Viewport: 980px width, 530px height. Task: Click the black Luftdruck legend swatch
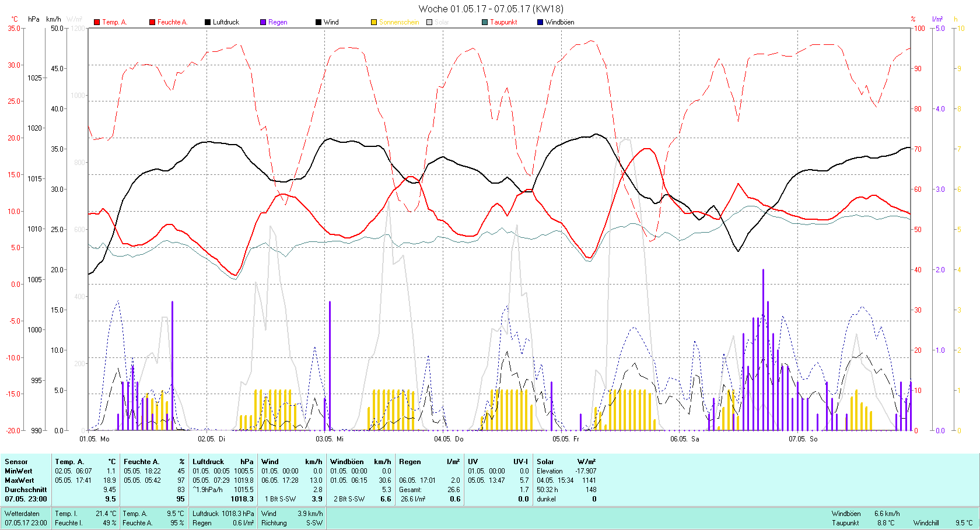[x=208, y=22]
